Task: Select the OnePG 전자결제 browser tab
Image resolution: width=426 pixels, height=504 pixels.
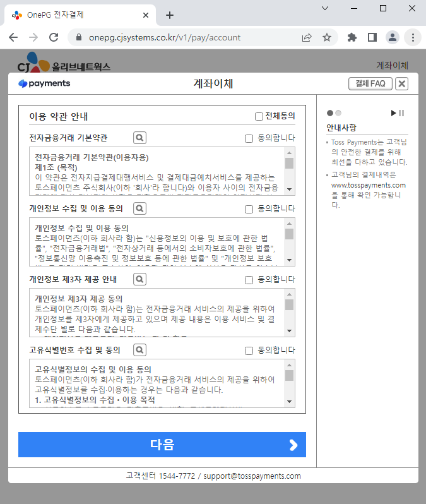Action: point(76,15)
